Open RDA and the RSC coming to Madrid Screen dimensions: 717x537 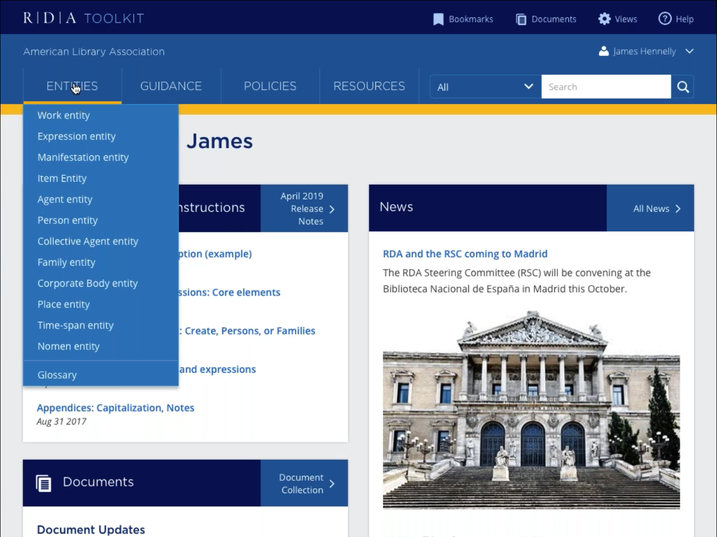point(465,254)
